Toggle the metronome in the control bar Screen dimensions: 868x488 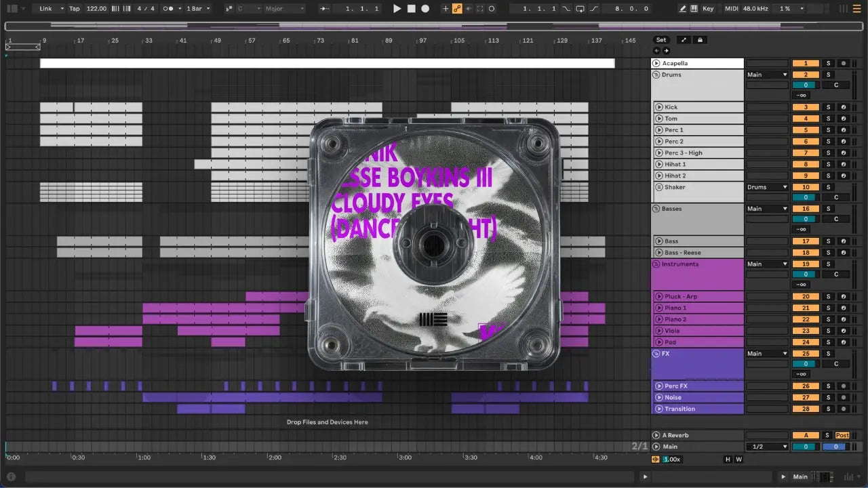point(170,9)
